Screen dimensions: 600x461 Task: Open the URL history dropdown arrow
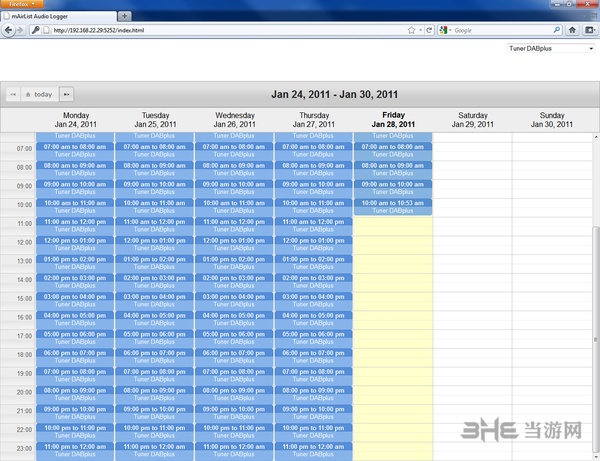421,30
